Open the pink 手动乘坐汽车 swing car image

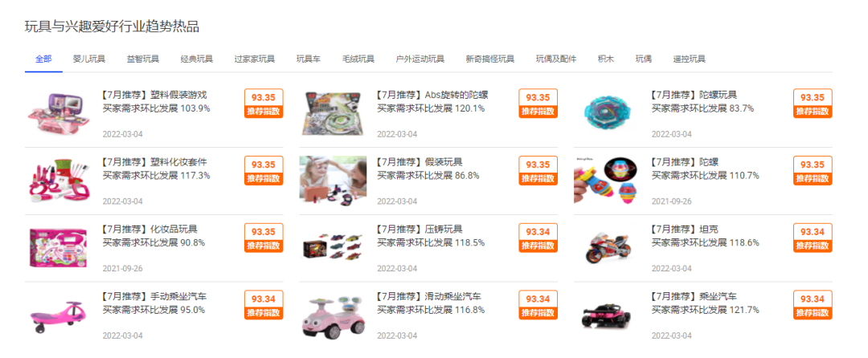pos(59,315)
